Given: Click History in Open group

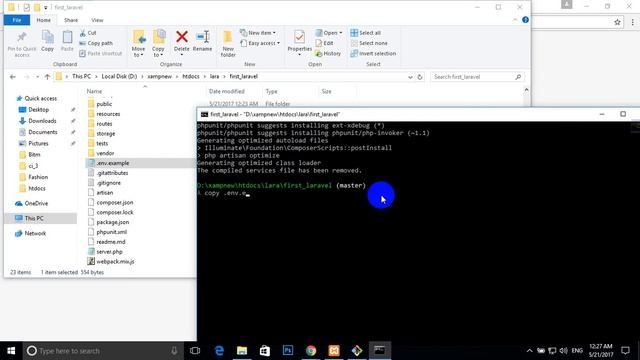Looking at the screenshot, I should pyautogui.click(x=328, y=53).
